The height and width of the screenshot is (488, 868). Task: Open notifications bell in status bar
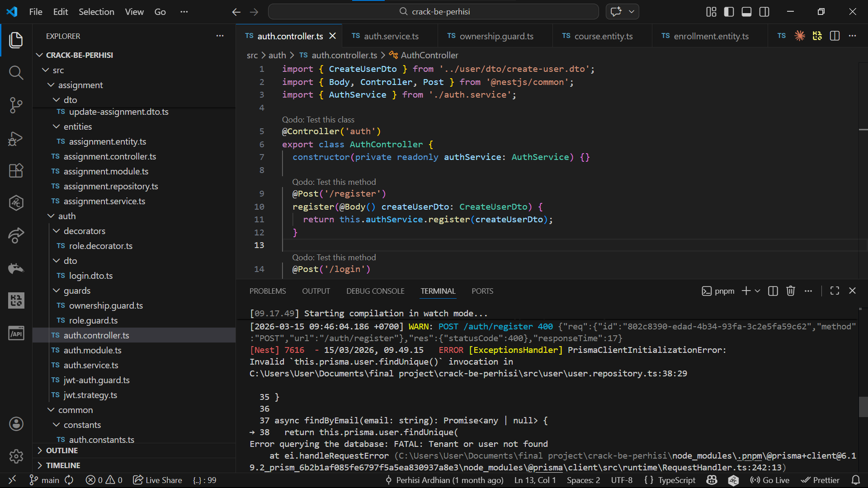pos(855,480)
